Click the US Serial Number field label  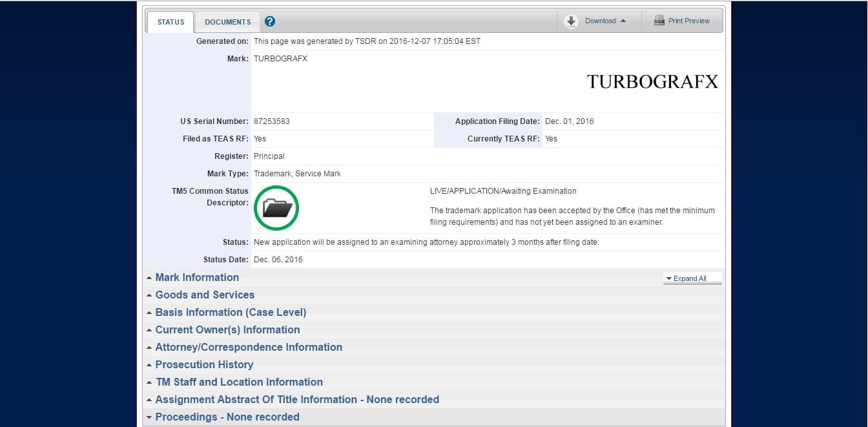pyautogui.click(x=214, y=121)
